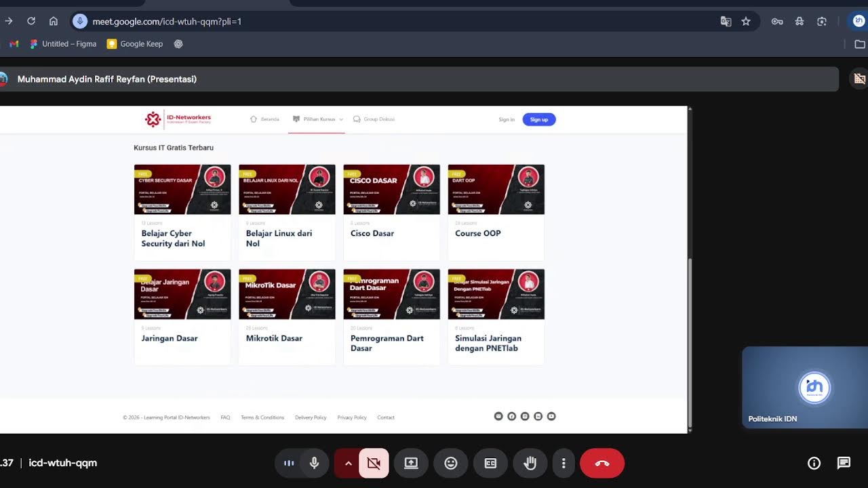Select Politeknik IDN participant tile
The width and height of the screenshot is (868, 488).
[805, 388]
